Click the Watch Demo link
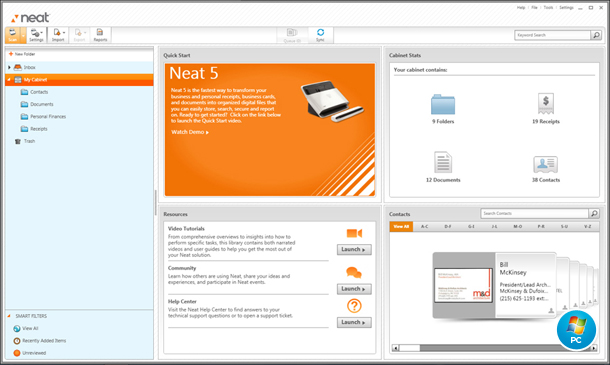610x365 pixels. click(190, 132)
